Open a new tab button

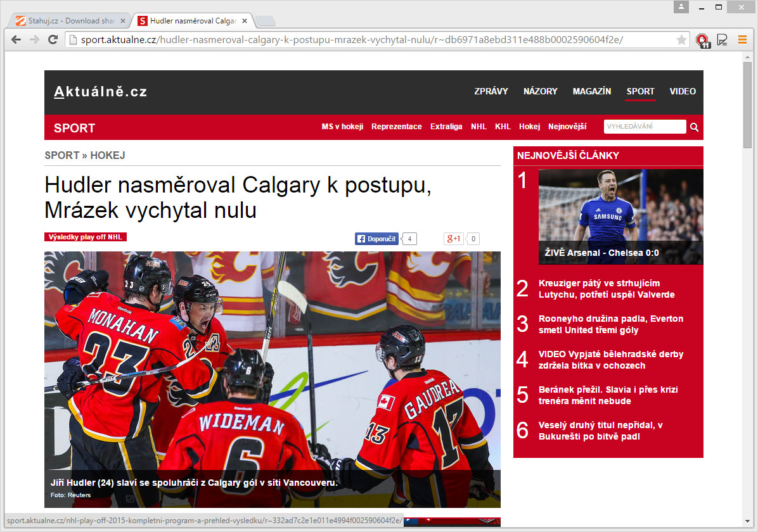(x=265, y=21)
